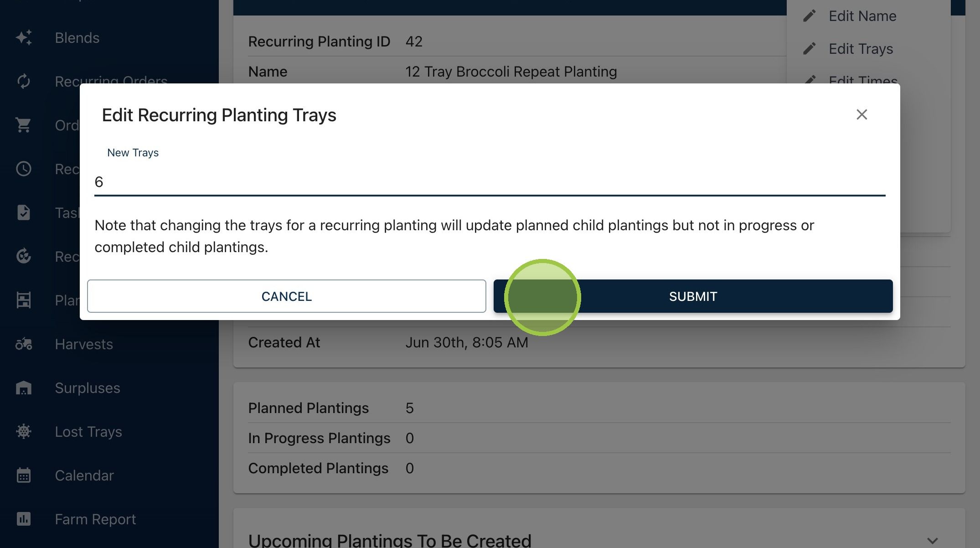The height and width of the screenshot is (548, 980).
Task: Click the Farm Report chart icon
Action: point(24,519)
